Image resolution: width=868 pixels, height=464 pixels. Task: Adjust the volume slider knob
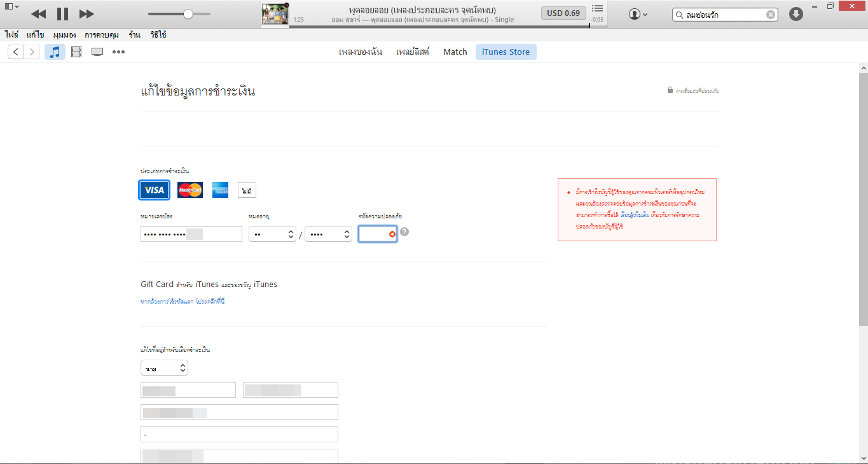tap(188, 14)
